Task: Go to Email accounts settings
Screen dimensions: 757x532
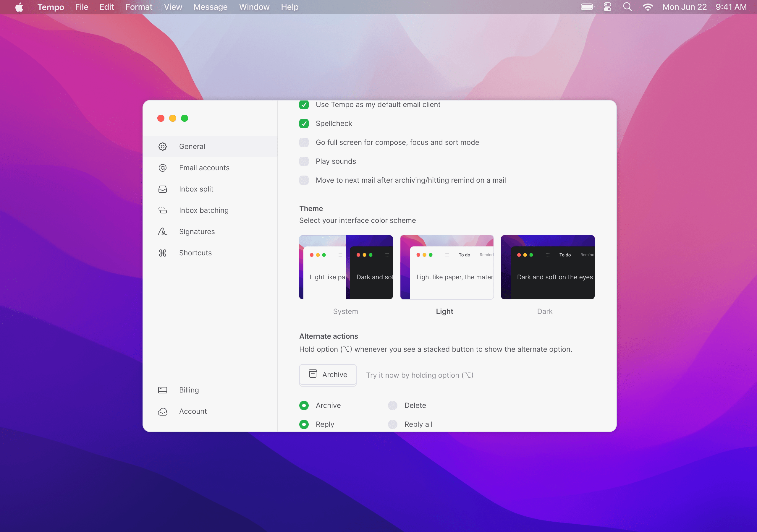Action: pyautogui.click(x=210, y=168)
